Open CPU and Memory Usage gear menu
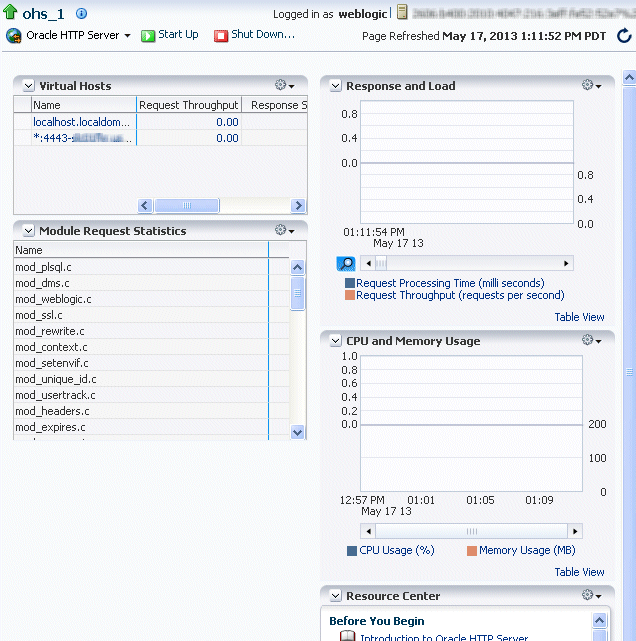 point(591,340)
